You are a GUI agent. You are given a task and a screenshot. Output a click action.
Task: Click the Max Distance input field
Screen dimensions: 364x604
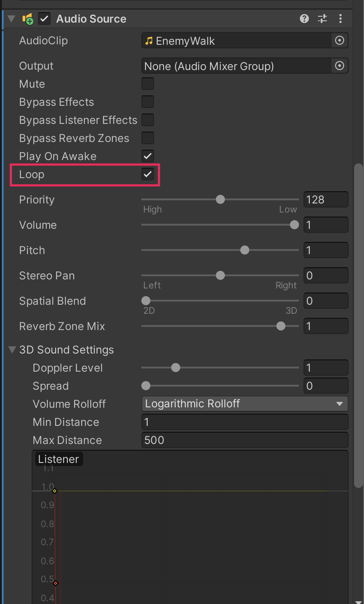coord(244,440)
